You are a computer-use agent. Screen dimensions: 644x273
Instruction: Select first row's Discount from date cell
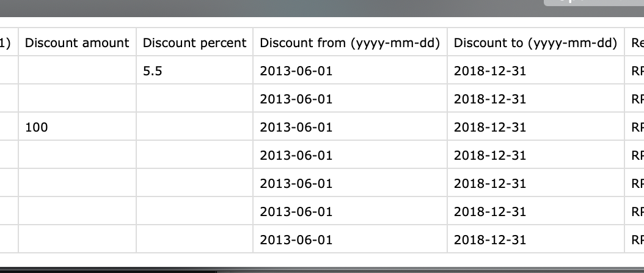point(350,70)
